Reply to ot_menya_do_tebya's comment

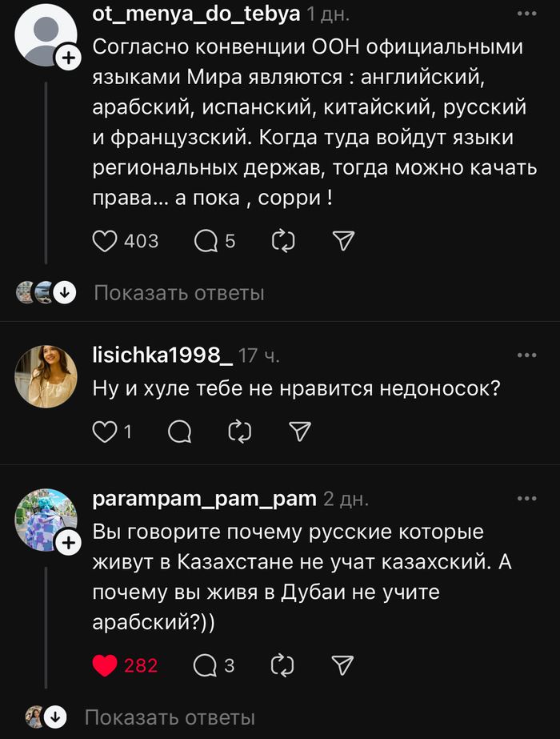tap(206, 241)
